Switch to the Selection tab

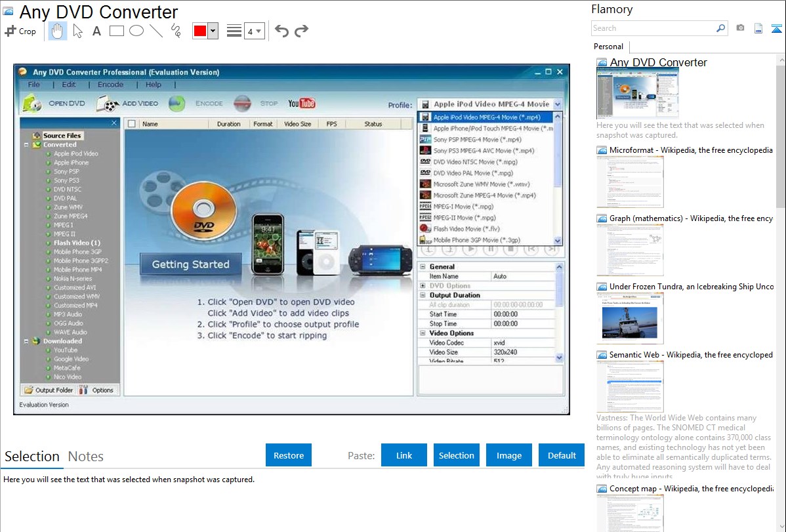[32, 457]
